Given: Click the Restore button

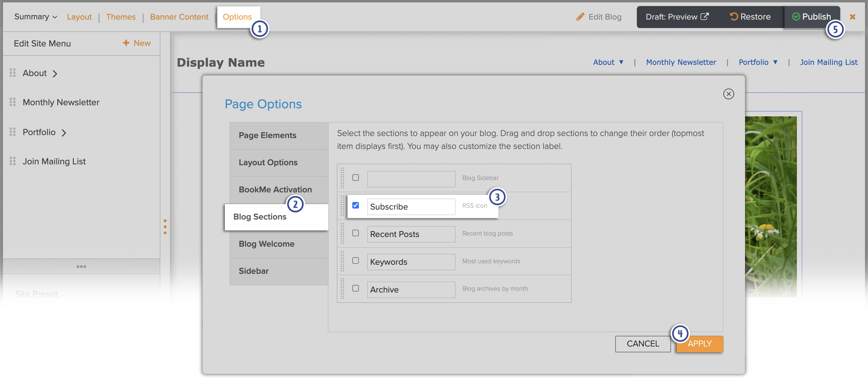Looking at the screenshot, I should tap(750, 17).
